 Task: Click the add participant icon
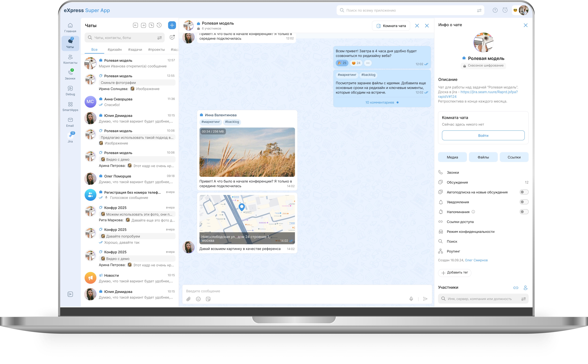click(525, 288)
